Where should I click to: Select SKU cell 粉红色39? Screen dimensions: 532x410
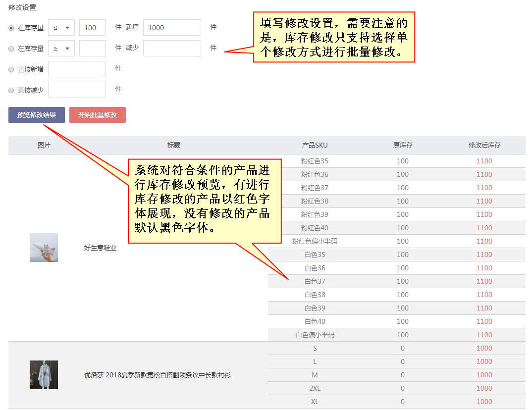pos(315,215)
